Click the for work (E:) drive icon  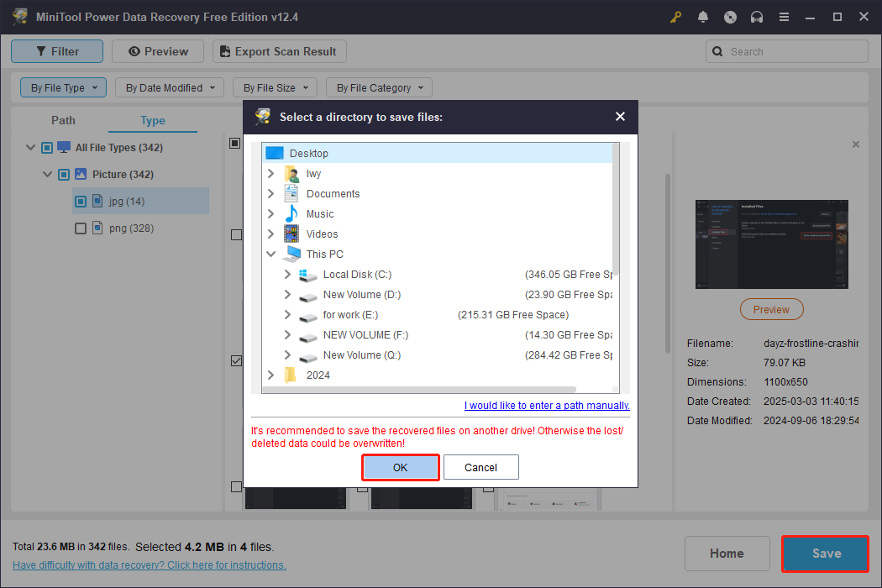(307, 316)
